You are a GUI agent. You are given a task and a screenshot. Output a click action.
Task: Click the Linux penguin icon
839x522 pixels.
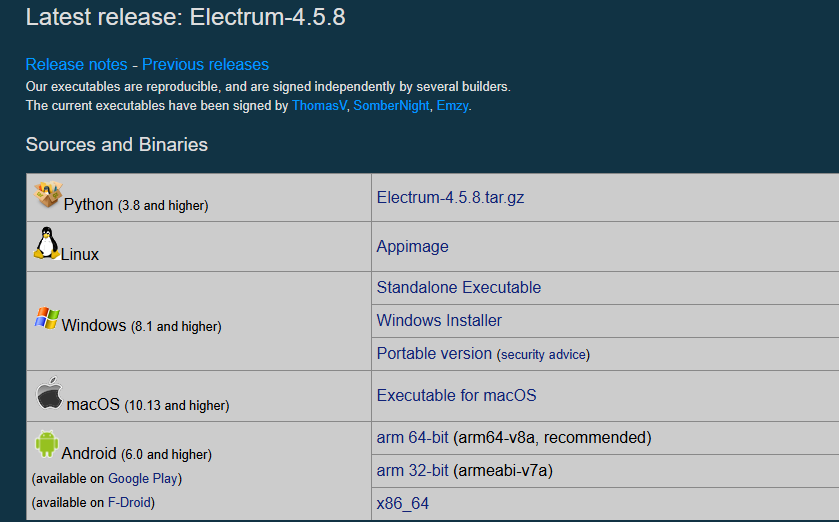tap(46, 243)
